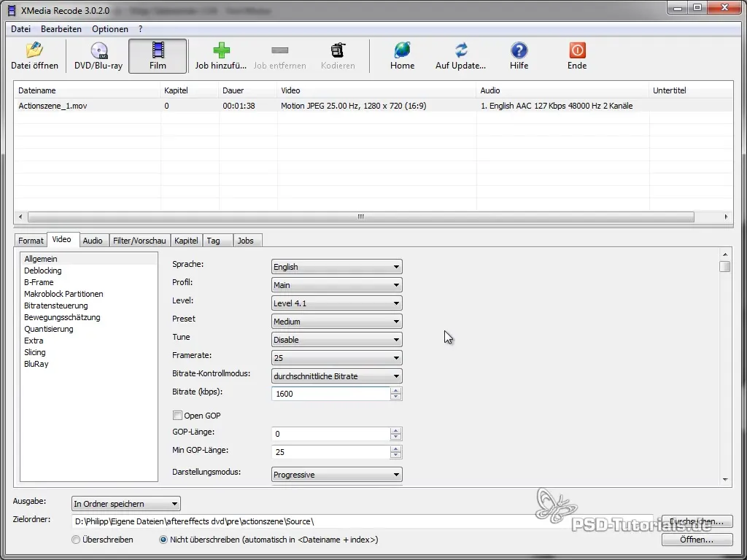The height and width of the screenshot is (560, 747).
Task: Click the red Ende power icon
Action: pos(577,50)
